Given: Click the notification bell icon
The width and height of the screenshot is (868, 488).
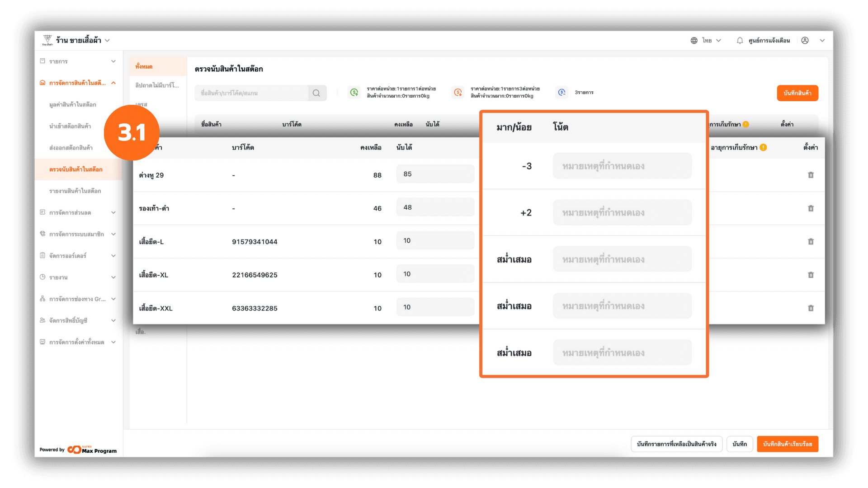Looking at the screenshot, I should 740,41.
